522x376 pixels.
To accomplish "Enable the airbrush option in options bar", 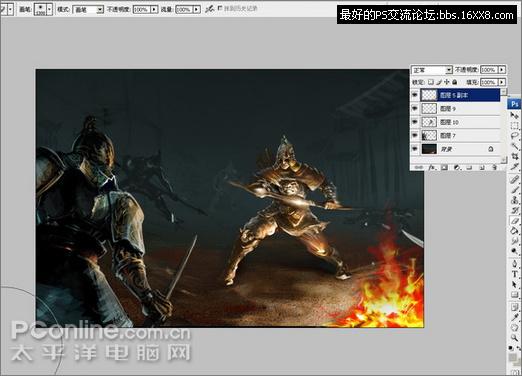I will tap(209, 9).
